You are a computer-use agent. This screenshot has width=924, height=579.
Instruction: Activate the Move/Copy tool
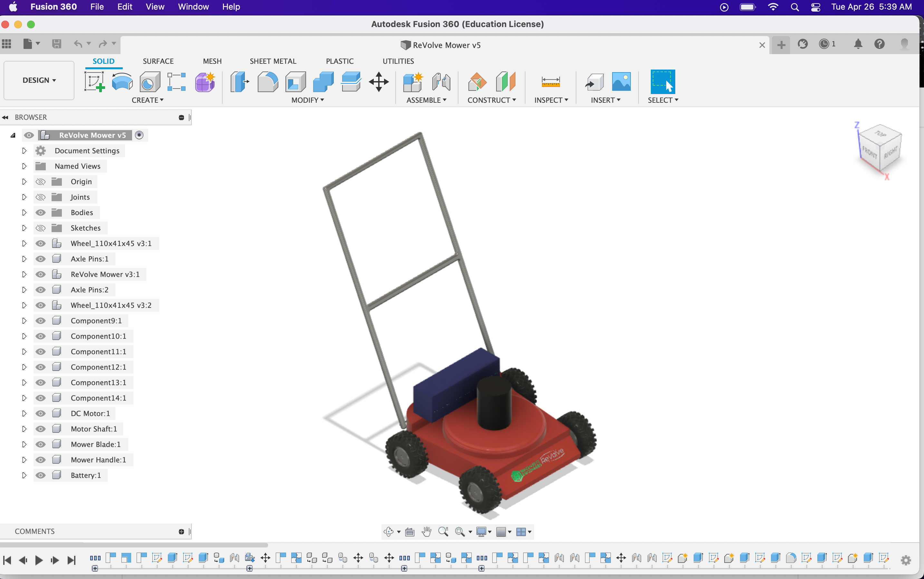pyautogui.click(x=379, y=82)
